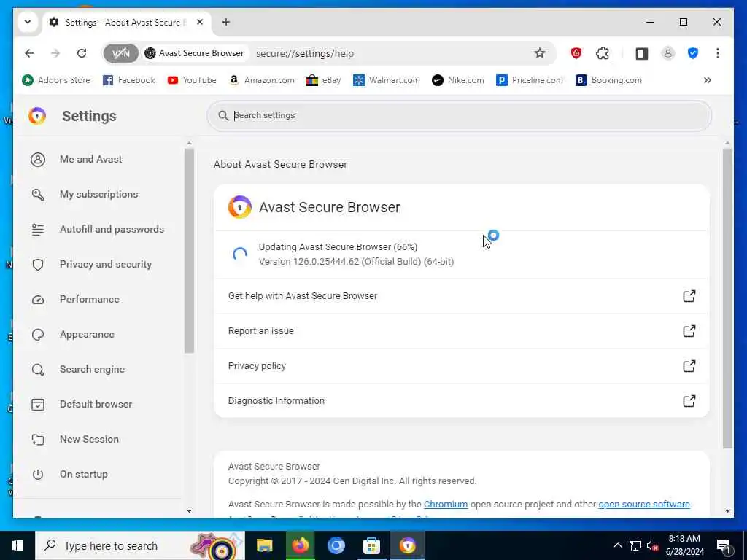Open the YouTube bookmark

pos(192,80)
